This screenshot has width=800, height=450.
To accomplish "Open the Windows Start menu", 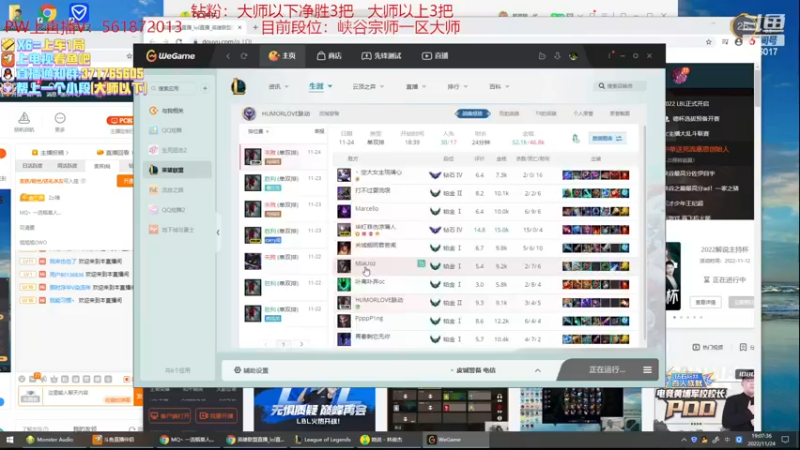I will click(x=9, y=440).
